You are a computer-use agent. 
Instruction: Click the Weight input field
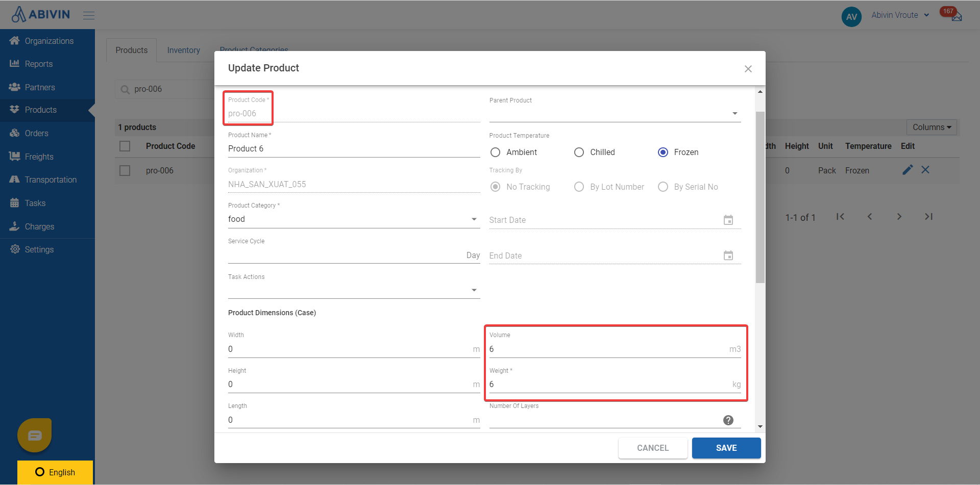pos(615,384)
